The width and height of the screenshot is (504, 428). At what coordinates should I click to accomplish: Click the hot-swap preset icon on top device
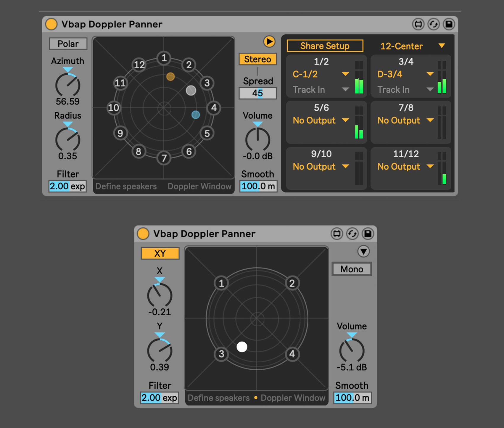[434, 24]
